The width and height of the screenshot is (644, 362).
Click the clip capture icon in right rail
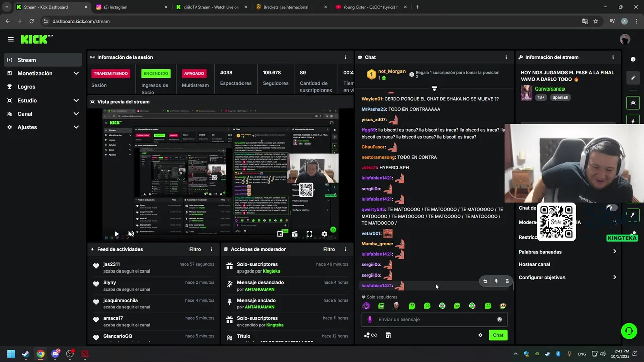point(633,103)
